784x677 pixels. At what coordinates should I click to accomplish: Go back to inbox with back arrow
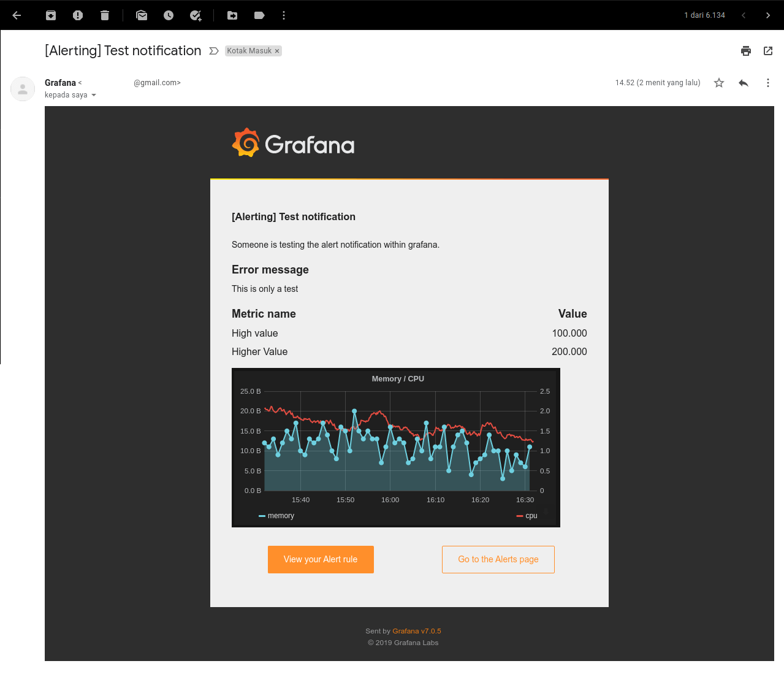(x=17, y=15)
